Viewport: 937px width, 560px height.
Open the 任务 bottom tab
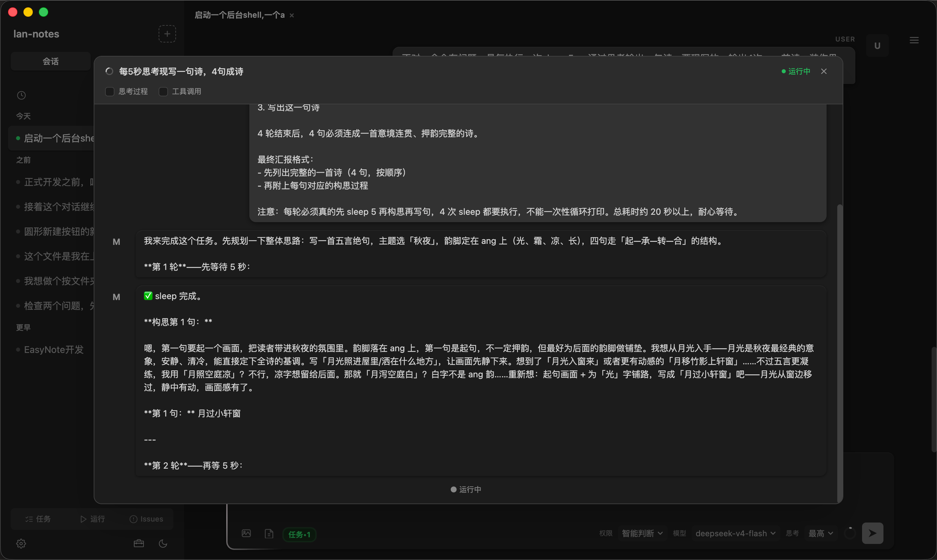coord(38,519)
